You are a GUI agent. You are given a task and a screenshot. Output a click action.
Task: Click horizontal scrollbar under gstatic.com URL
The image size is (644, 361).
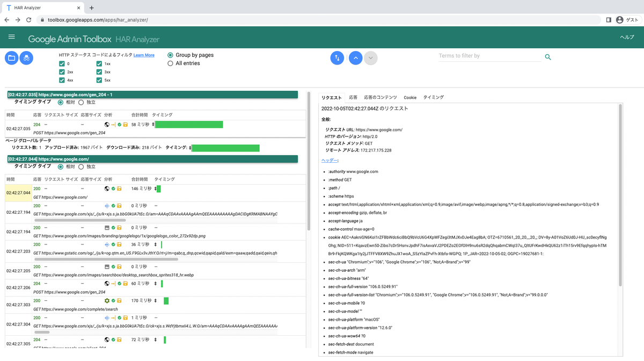pyautogui.click(x=106, y=259)
